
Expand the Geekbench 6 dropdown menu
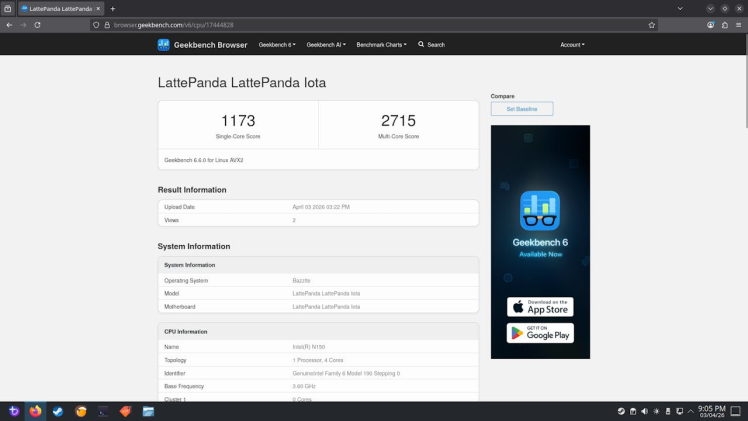277,45
